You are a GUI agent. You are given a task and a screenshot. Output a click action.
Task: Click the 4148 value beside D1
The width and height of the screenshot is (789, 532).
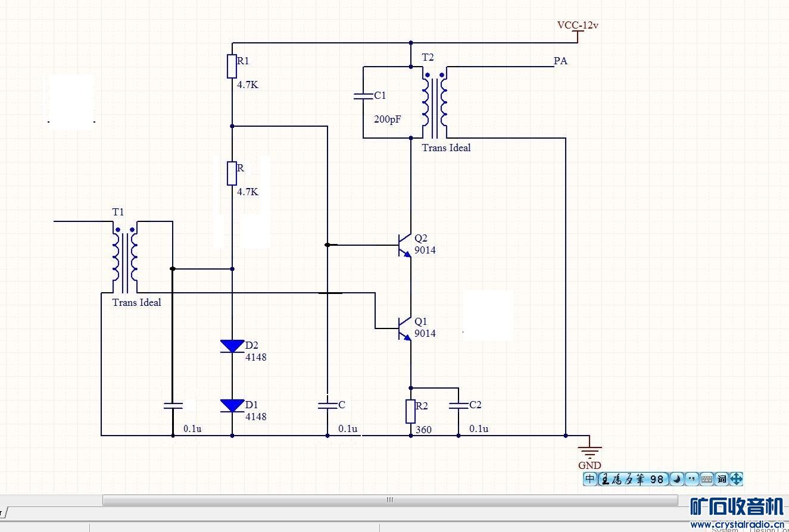256,417
